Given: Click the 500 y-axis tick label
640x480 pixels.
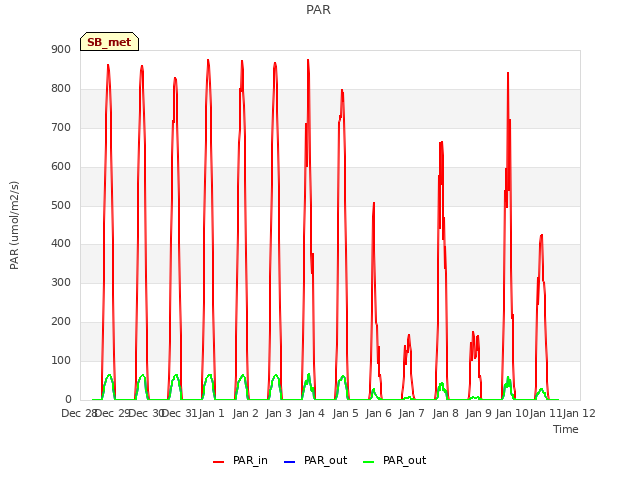Looking at the screenshot, I should [61, 206].
